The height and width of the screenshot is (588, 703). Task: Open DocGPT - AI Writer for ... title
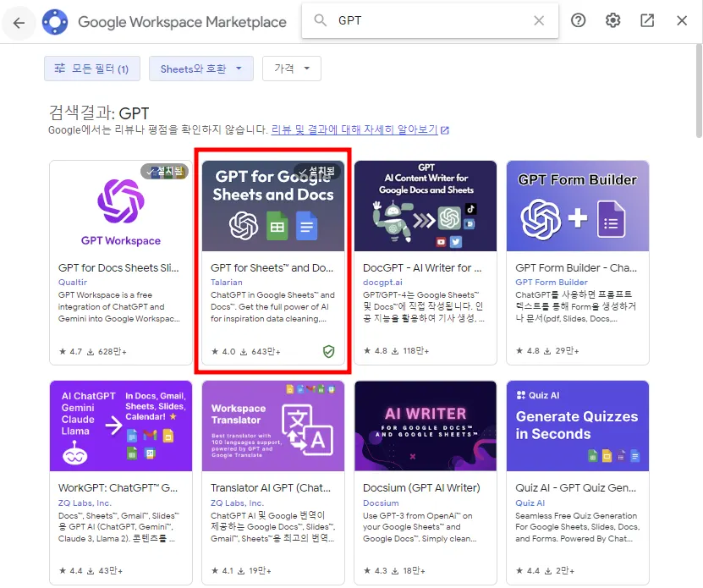click(x=422, y=267)
